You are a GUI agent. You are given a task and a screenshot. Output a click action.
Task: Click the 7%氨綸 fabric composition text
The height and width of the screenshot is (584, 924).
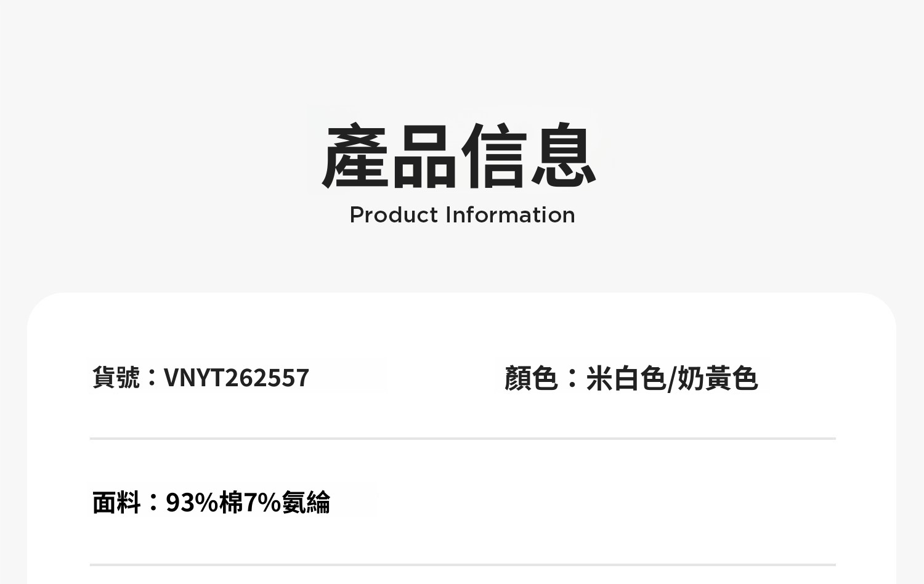pos(287,502)
